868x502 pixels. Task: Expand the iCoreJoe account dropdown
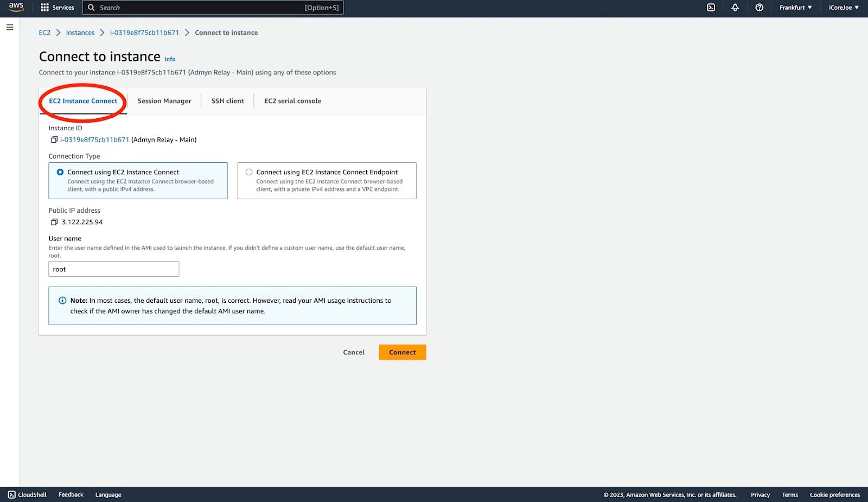point(844,8)
